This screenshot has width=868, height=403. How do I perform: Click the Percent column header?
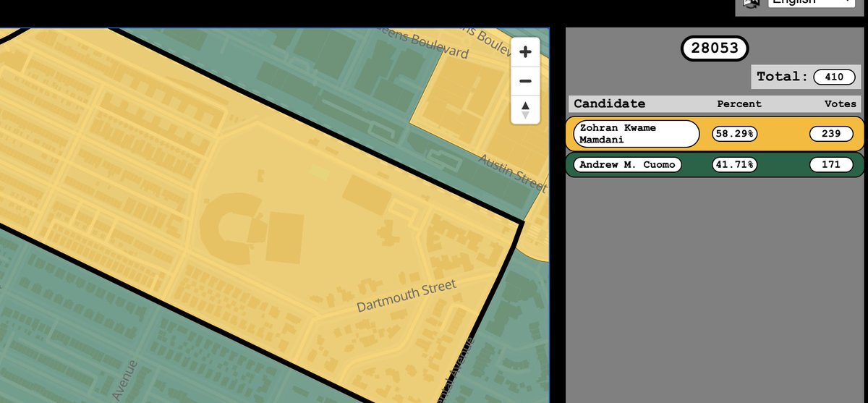pyautogui.click(x=739, y=103)
